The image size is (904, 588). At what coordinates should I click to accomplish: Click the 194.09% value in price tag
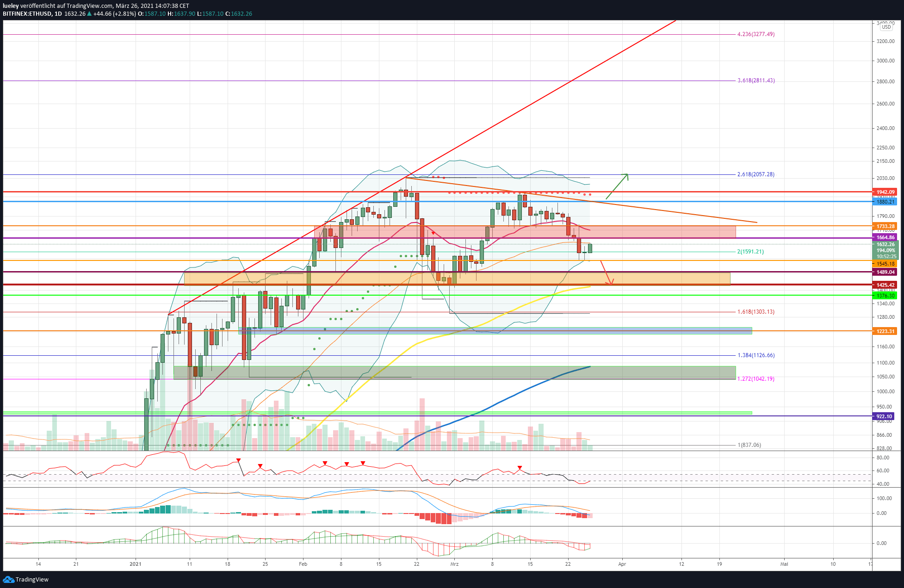pyautogui.click(x=886, y=250)
